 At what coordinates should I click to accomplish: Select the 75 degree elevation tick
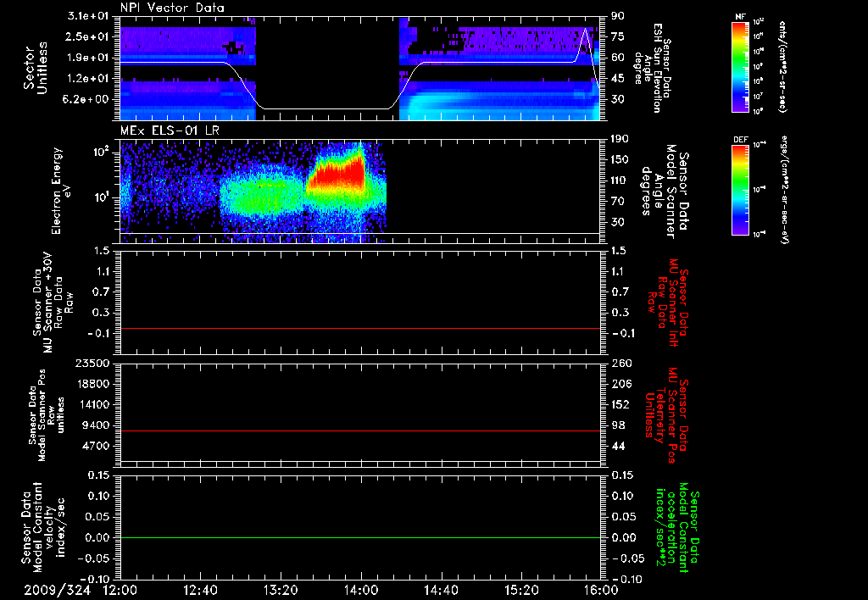point(618,36)
